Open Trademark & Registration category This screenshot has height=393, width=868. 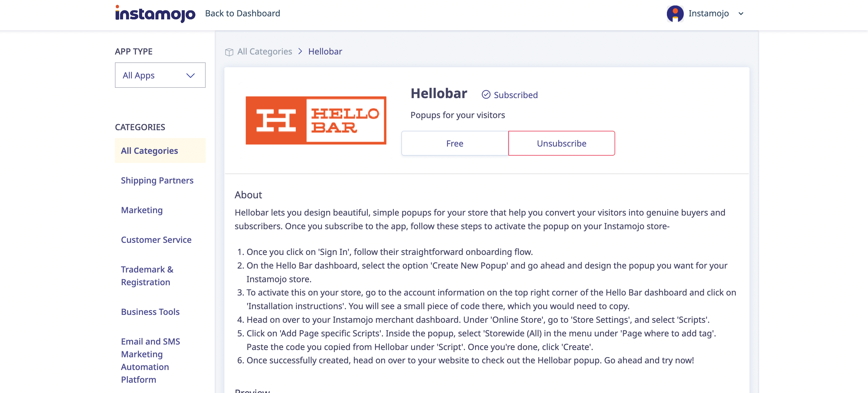pos(147,276)
